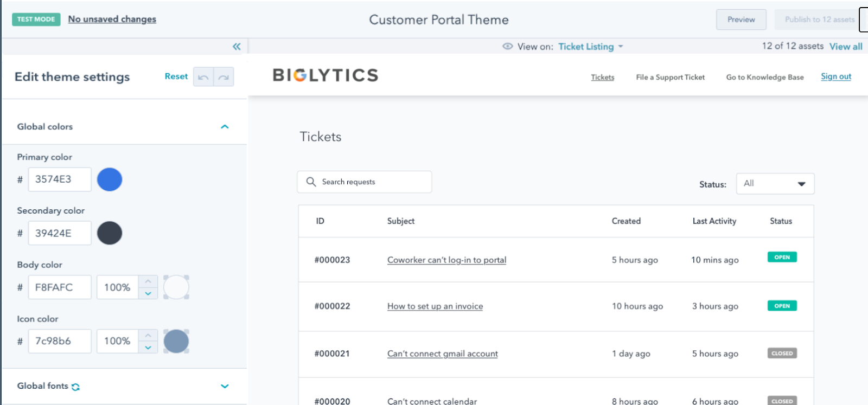This screenshot has height=405, width=868.
Task: Click the Search requests field
Action: pyautogui.click(x=365, y=182)
